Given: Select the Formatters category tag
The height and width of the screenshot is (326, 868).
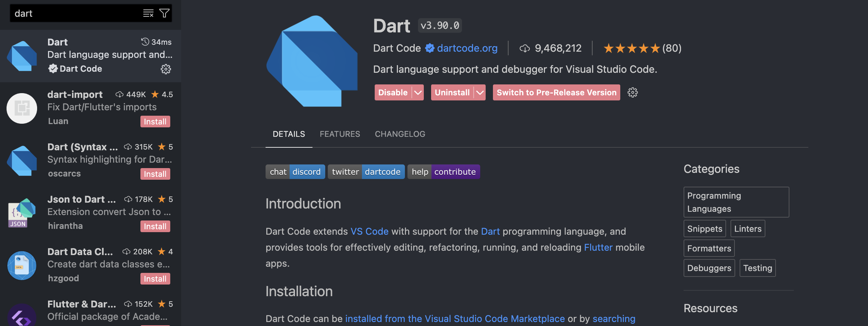Looking at the screenshot, I should click(709, 248).
